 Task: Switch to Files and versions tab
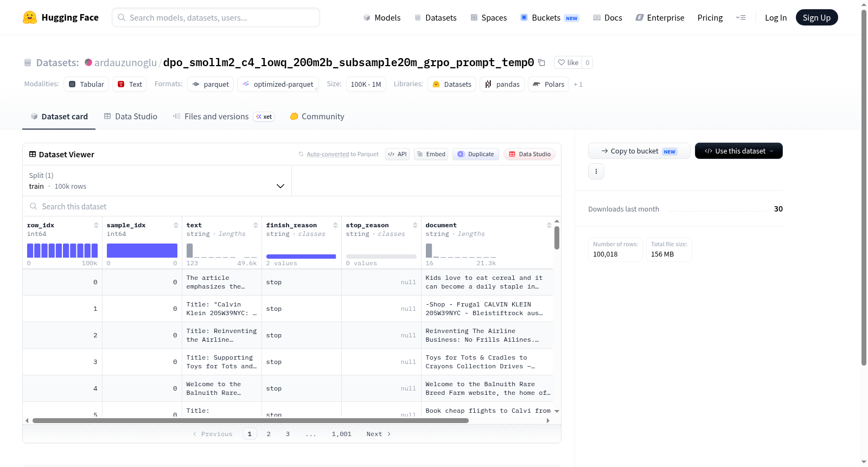pos(224,117)
